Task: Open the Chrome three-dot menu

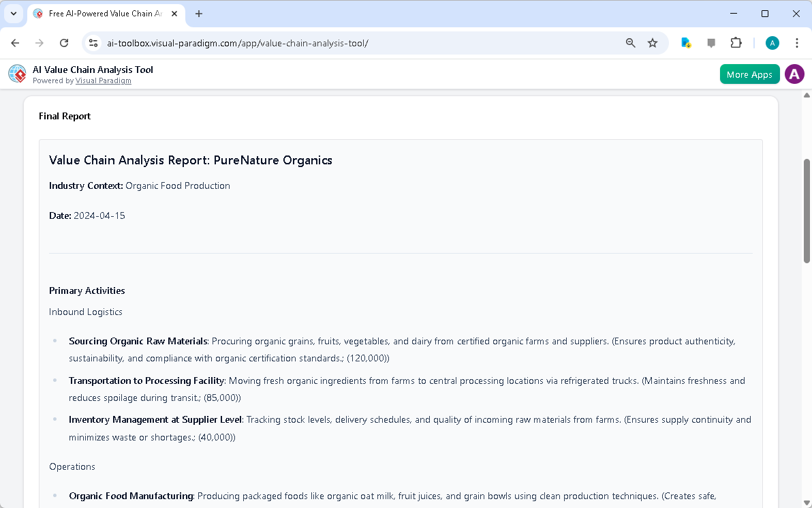Action: click(x=797, y=42)
